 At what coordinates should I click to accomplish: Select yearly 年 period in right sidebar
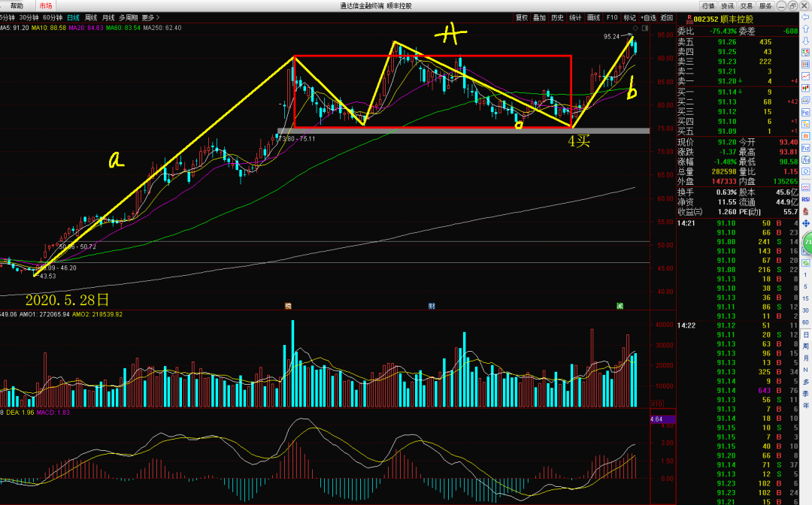click(806, 406)
